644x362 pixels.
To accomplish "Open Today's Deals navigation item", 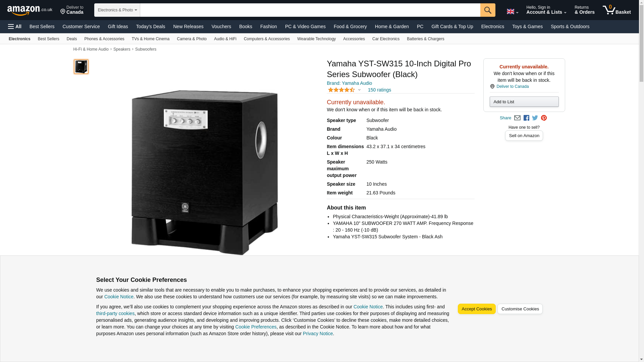I will click(x=151, y=26).
